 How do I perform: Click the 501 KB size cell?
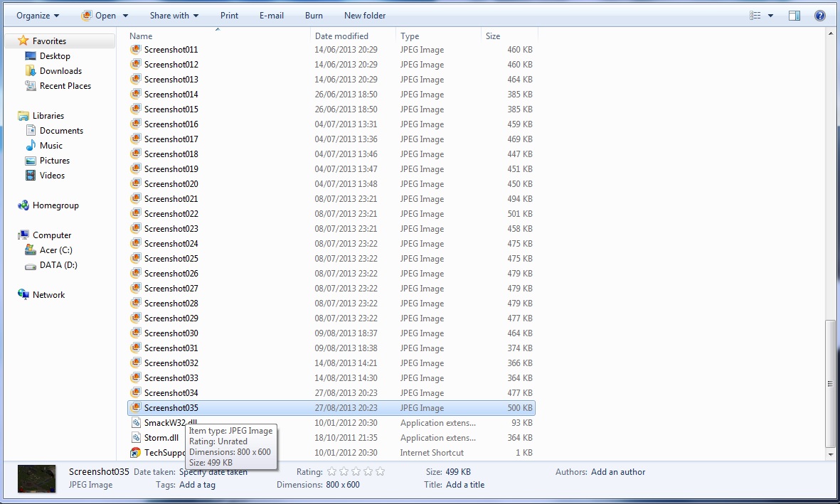[520, 214]
